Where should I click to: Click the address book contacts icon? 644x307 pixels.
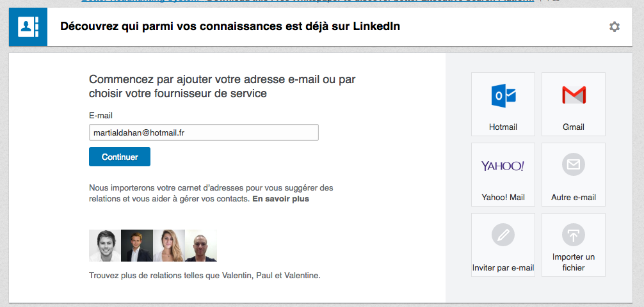[28, 27]
